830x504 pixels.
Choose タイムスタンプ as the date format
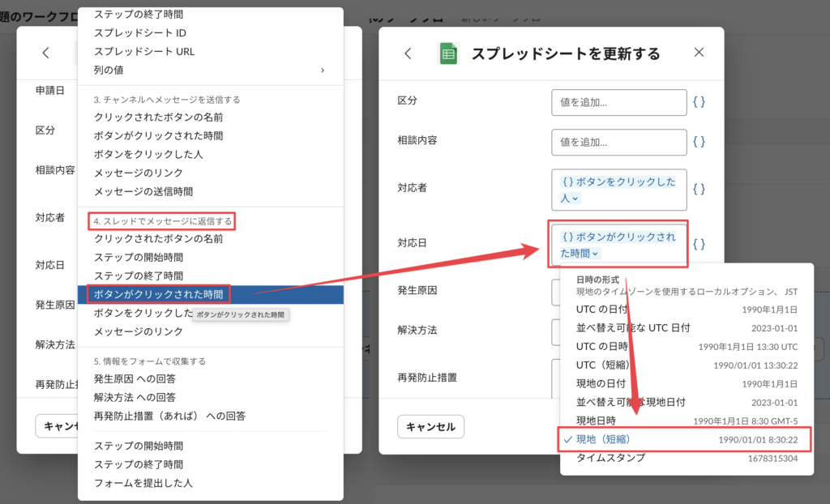tap(610, 458)
